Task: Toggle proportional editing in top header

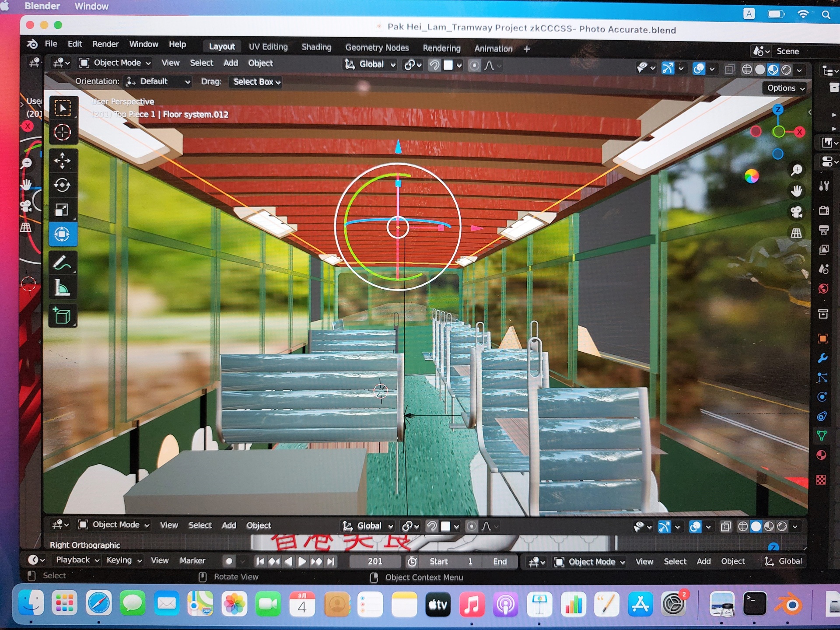Action: pyautogui.click(x=474, y=66)
